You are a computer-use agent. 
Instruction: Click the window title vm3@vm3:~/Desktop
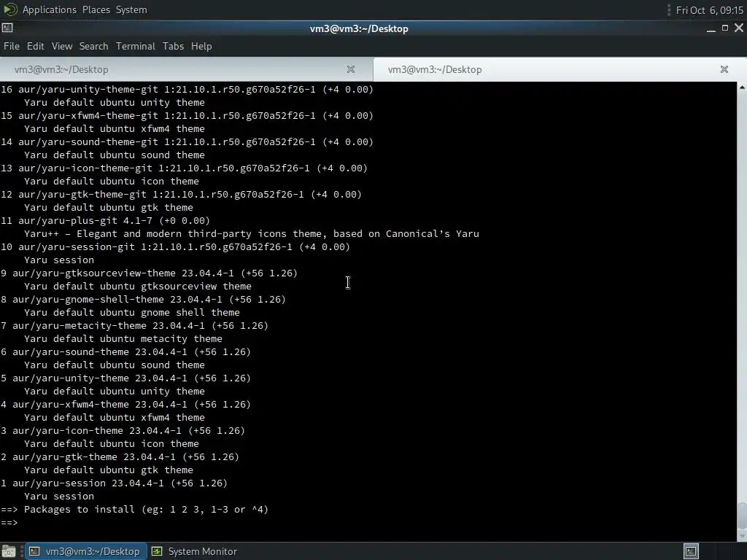(359, 28)
